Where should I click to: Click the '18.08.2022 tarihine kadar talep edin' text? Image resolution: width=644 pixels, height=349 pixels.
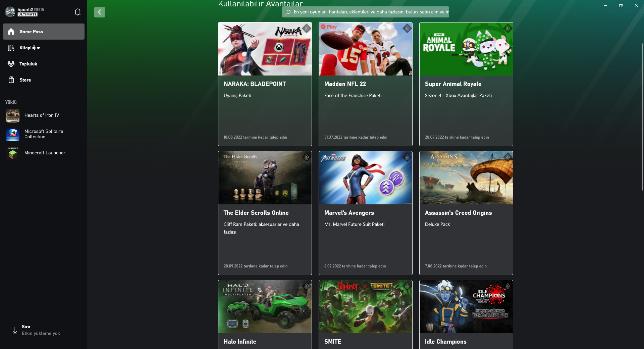click(255, 137)
